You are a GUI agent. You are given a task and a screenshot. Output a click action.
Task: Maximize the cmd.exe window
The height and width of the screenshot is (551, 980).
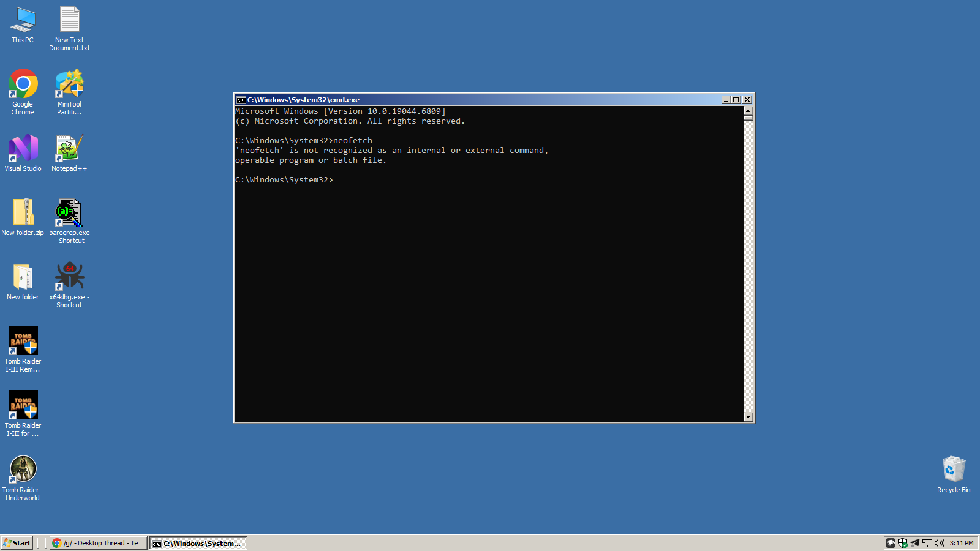tap(736, 100)
